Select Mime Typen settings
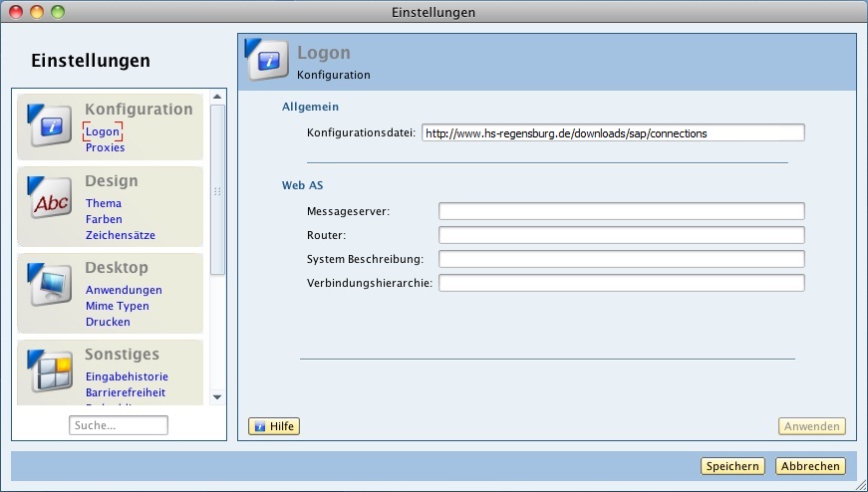Image resolution: width=868 pixels, height=492 pixels. (x=118, y=306)
